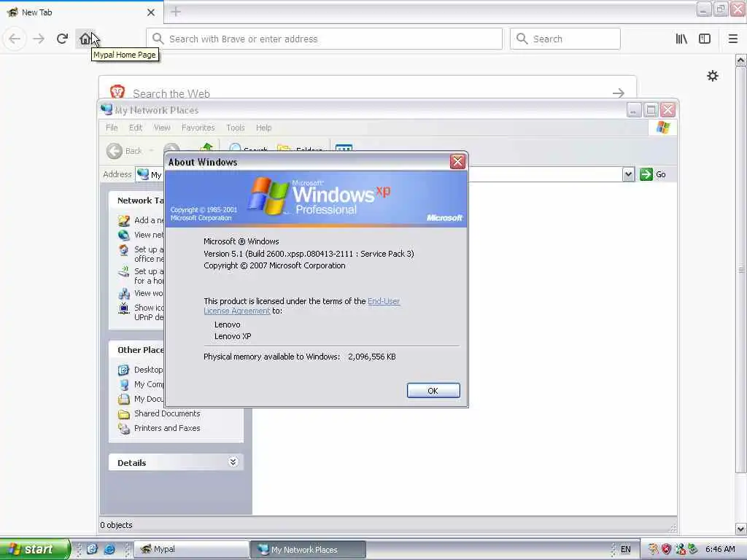
Task: Select the New Tab browser tab
Action: [x=82, y=12]
